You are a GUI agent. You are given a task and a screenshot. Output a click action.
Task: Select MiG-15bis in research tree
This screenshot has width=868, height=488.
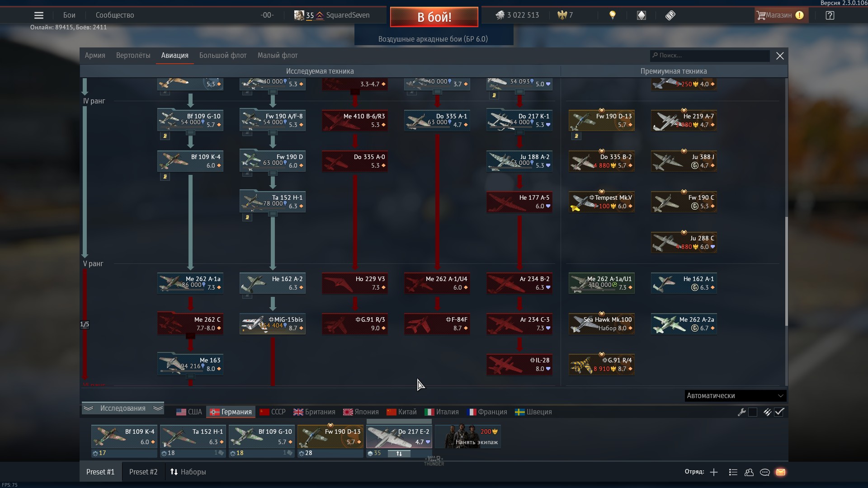click(x=273, y=324)
